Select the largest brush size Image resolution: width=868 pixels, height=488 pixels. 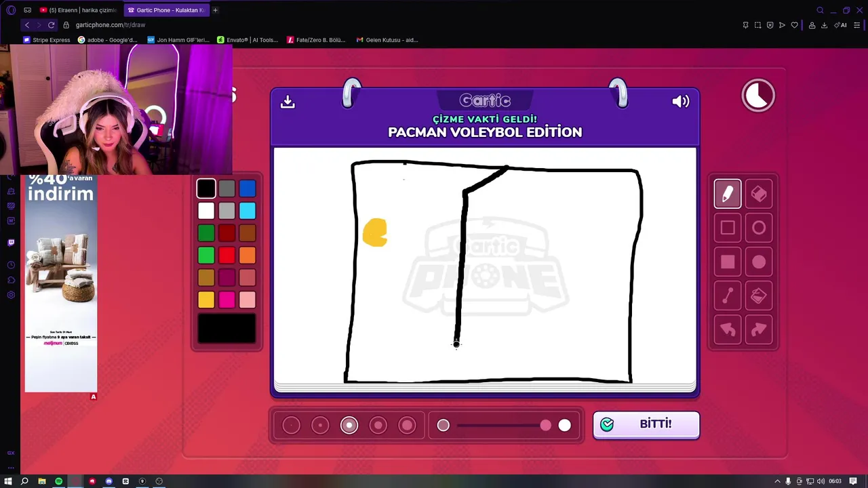click(x=407, y=425)
